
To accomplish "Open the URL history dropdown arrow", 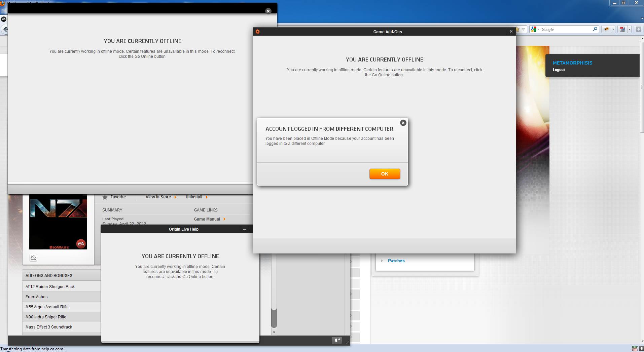I will tap(523, 30).
